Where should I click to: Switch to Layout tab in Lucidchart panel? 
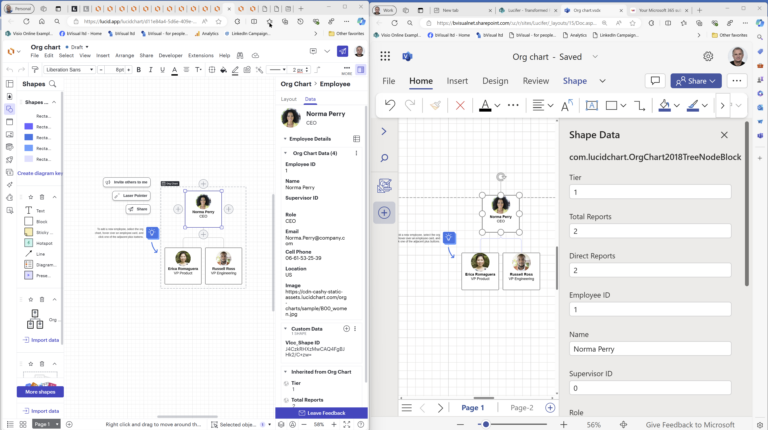[x=288, y=99]
